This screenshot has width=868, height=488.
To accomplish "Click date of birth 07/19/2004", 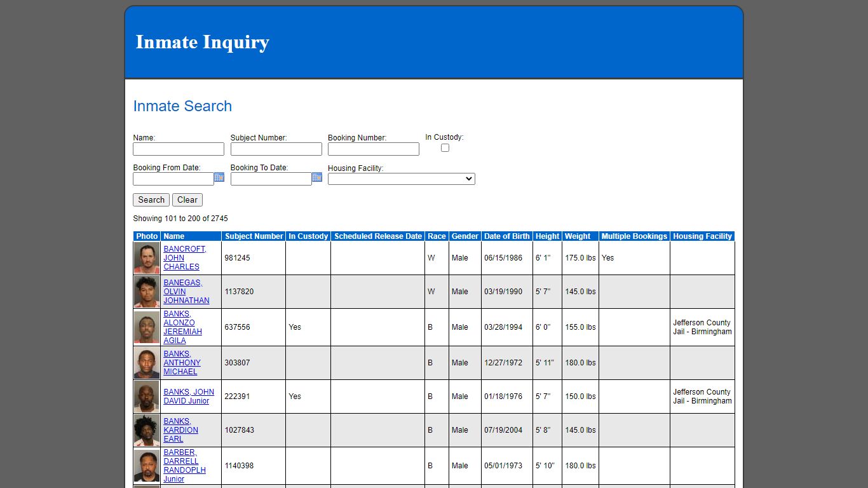I will point(503,430).
